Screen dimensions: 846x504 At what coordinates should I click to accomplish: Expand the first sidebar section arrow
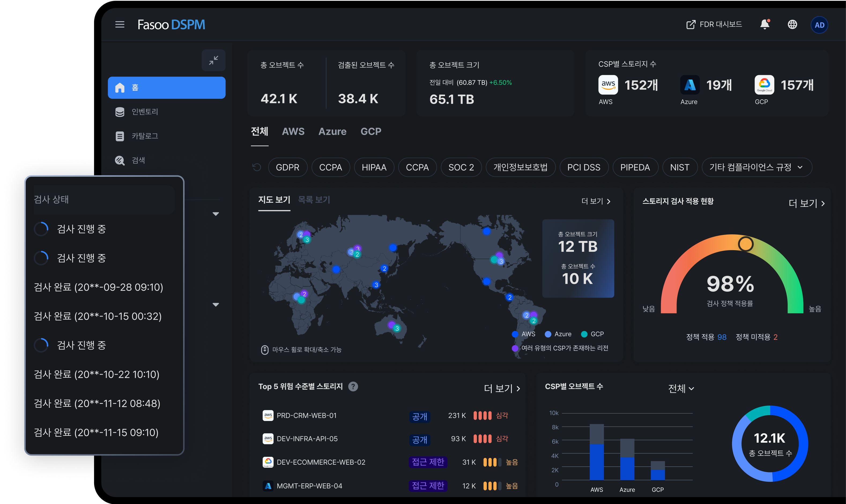click(x=216, y=214)
